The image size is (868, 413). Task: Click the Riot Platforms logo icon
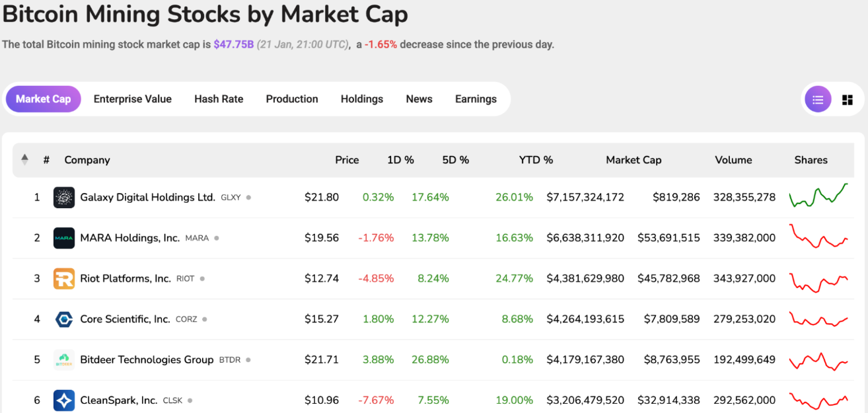pos(64,279)
